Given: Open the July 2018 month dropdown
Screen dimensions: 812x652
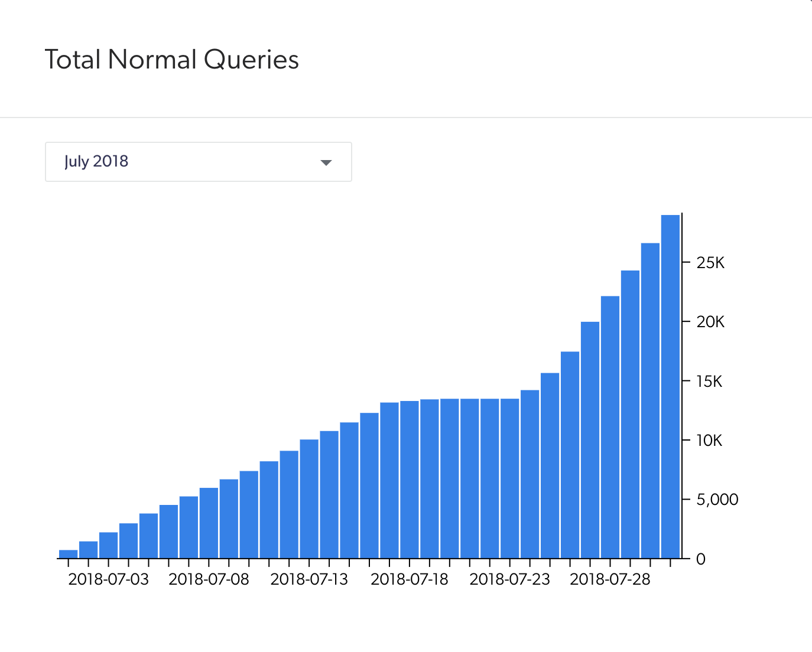Looking at the screenshot, I should [x=199, y=162].
